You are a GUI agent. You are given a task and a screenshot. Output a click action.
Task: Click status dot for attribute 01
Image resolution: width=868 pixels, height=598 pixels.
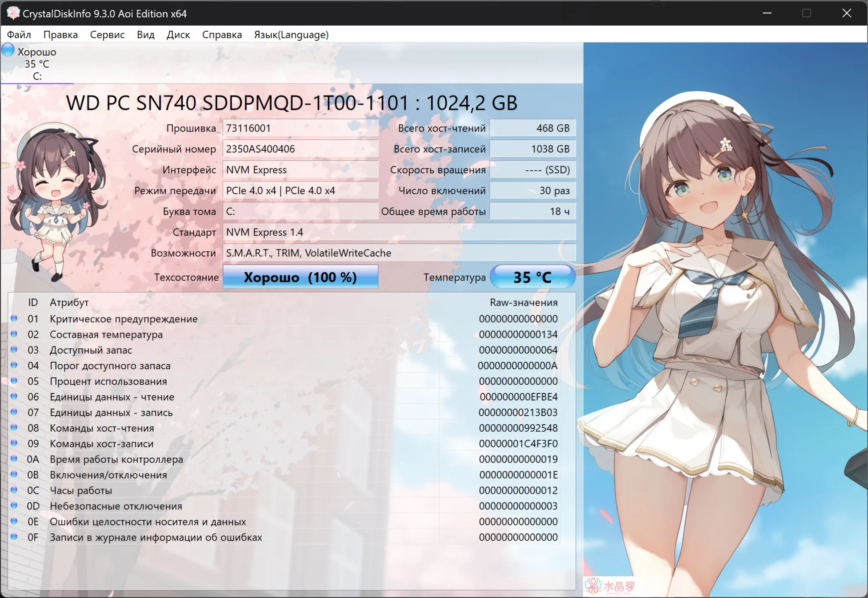coord(14,318)
